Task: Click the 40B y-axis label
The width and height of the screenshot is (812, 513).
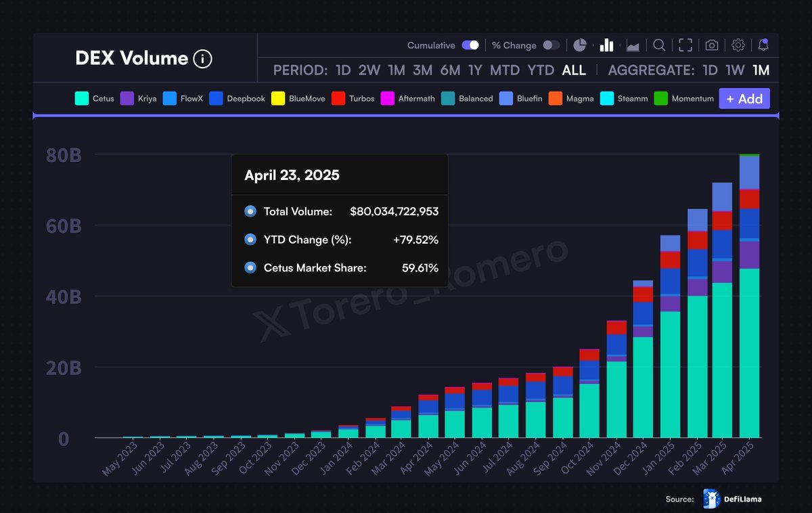Action: tap(64, 297)
